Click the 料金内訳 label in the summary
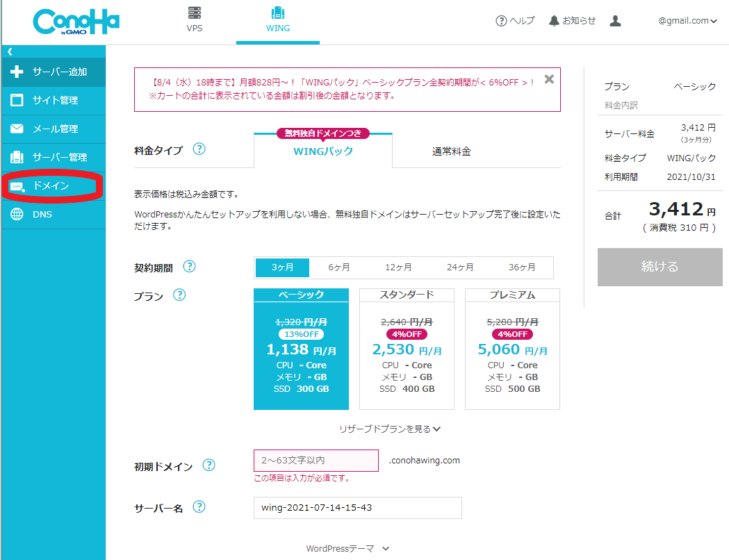Viewport: 729px width, 560px height. pos(621,105)
